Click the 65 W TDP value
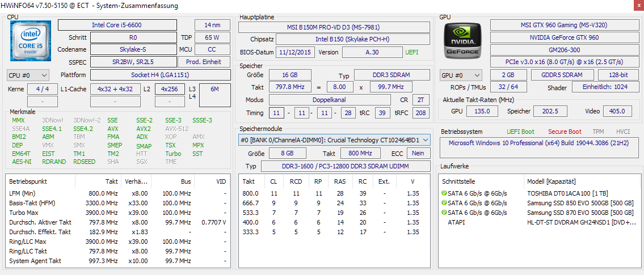 tap(212, 37)
